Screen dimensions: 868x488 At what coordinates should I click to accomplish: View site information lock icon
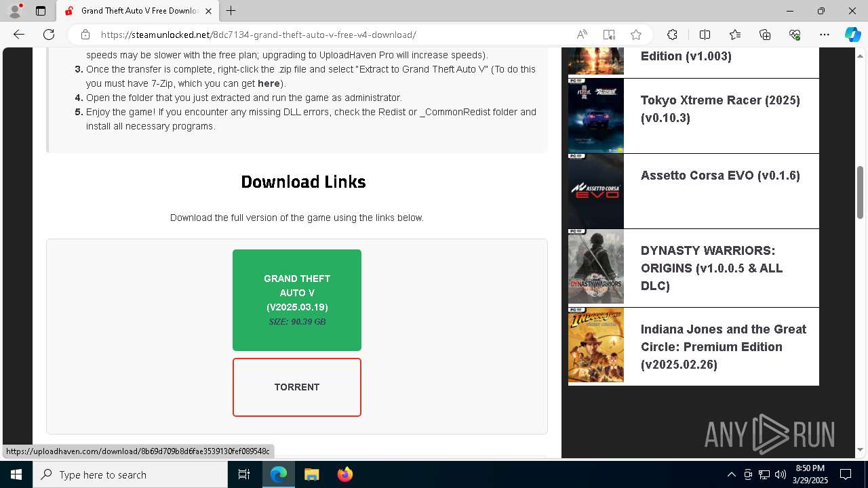pos(85,35)
